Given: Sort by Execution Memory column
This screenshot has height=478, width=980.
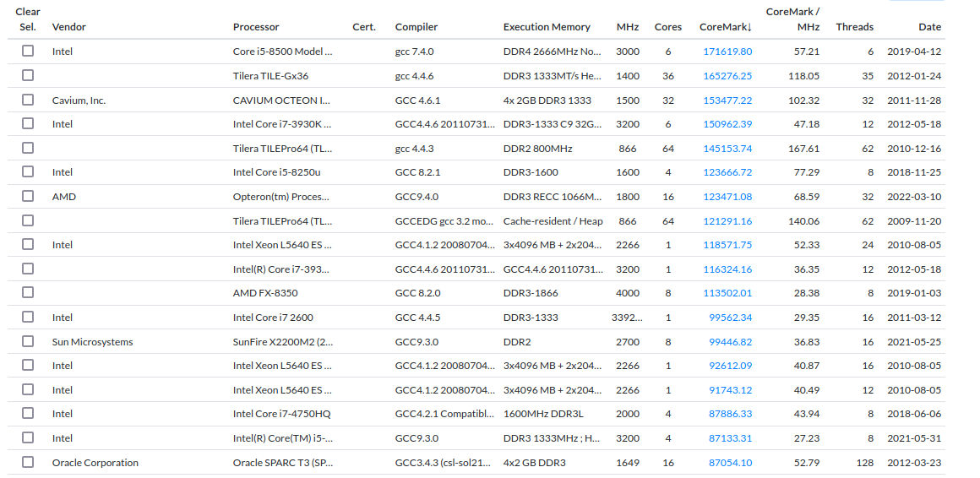Looking at the screenshot, I should (547, 27).
